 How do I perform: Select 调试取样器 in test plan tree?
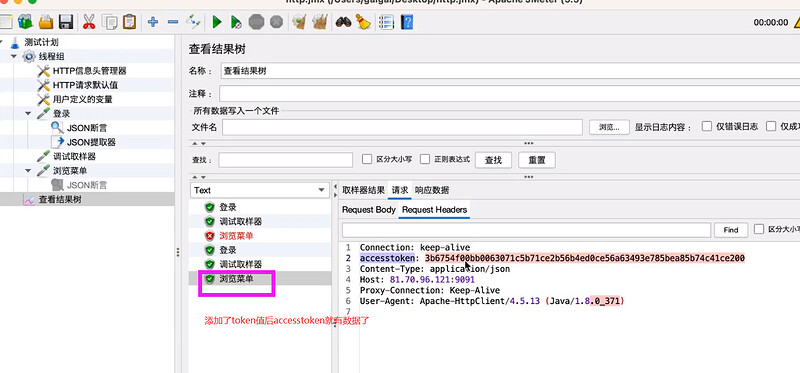point(74,157)
